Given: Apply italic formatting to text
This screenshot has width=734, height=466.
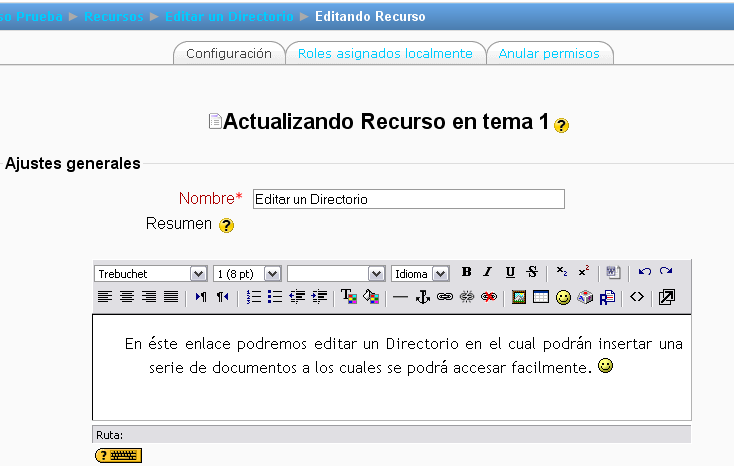Looking at the screenshot, I should pyautogui.click(x=488, y=273).
